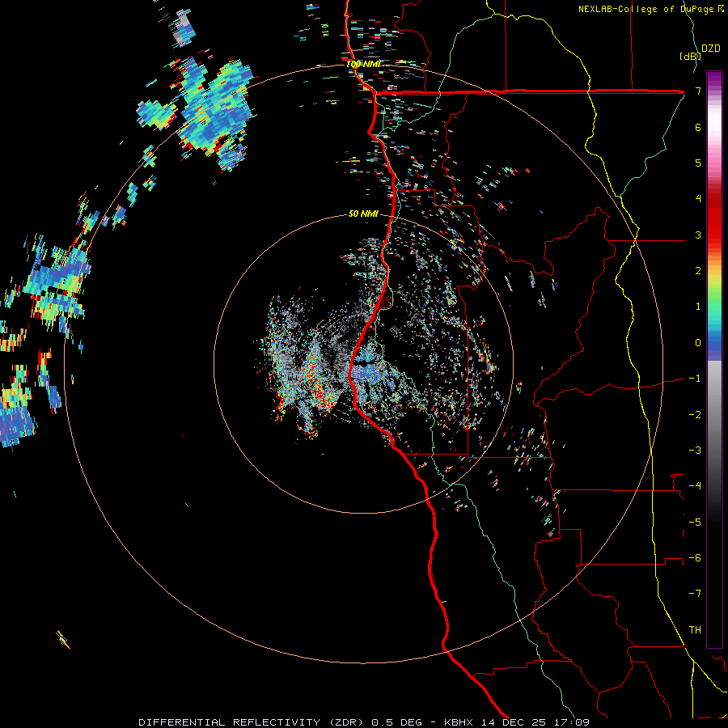Viewport: 728px width, 728px height.
Task: Click the 5 value on the dB scale
Action: 698,163
